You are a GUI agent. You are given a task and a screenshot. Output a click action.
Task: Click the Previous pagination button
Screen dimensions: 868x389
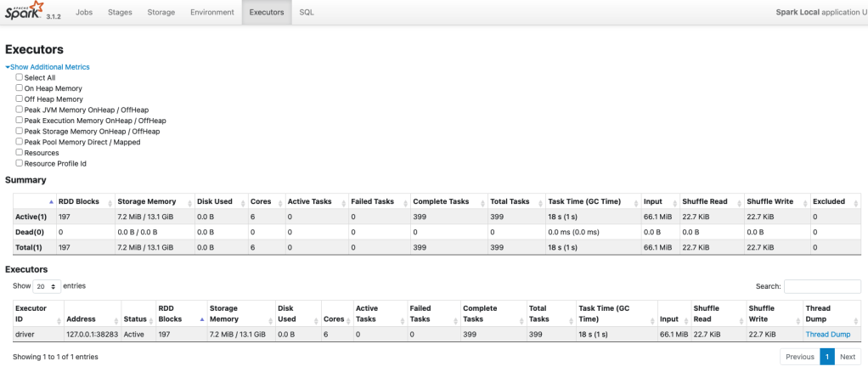(x=799, y=357)
